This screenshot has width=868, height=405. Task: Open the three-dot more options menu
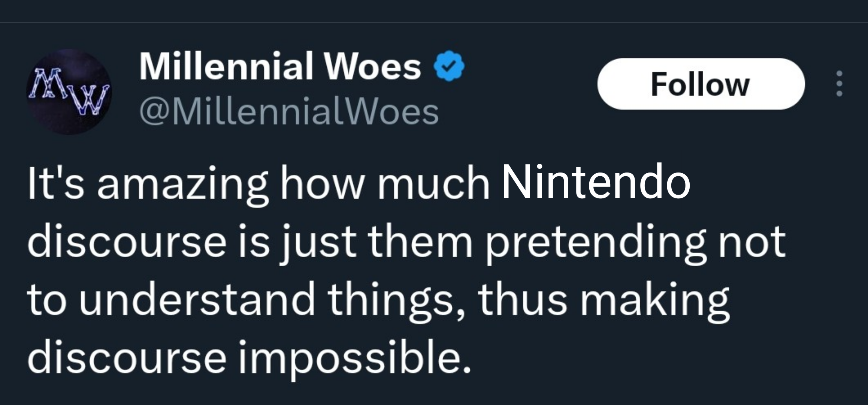point(840,84)
